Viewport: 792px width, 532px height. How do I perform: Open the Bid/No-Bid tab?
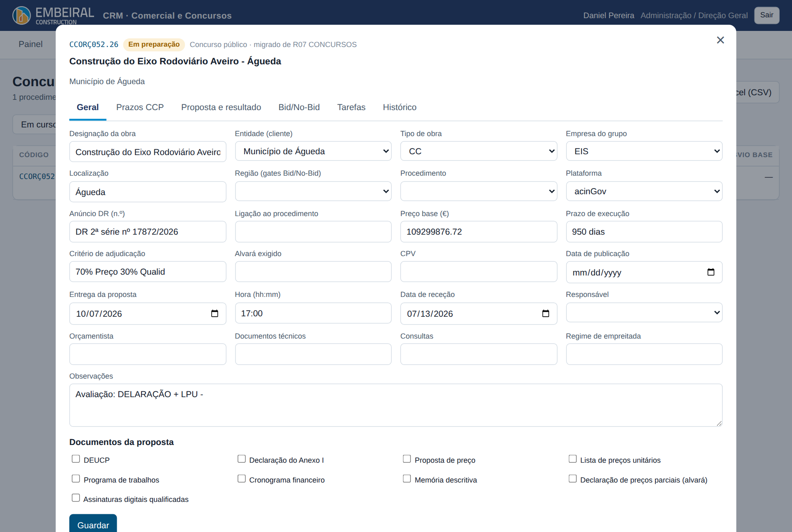pos(299,107)
